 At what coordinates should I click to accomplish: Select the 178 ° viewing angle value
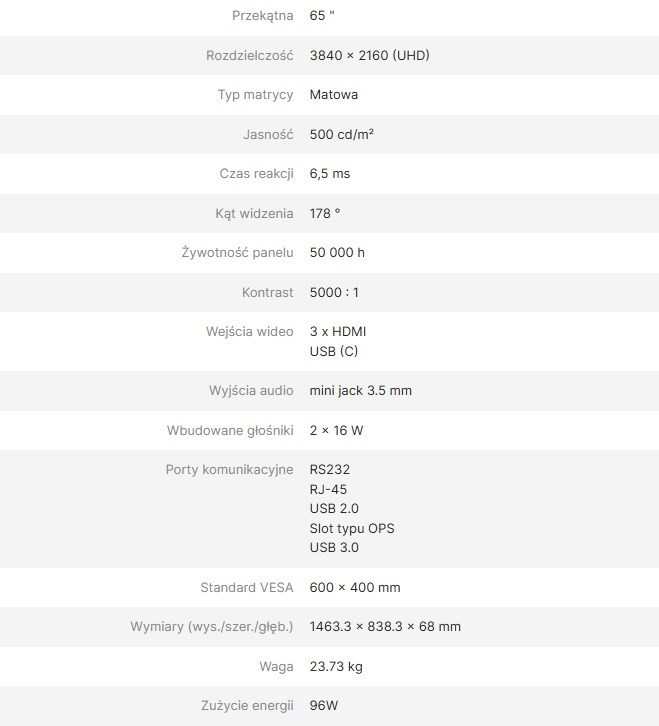(x=325, y=213)
